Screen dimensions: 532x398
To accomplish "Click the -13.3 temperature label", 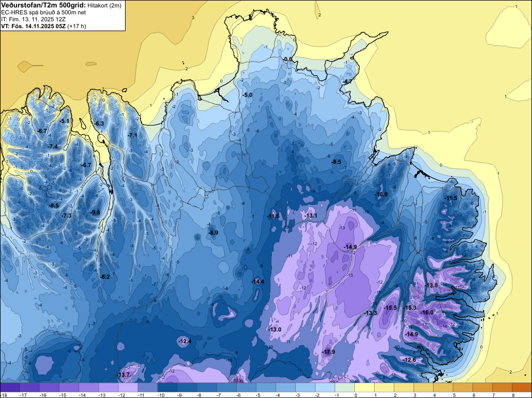I will click(370, 313).
